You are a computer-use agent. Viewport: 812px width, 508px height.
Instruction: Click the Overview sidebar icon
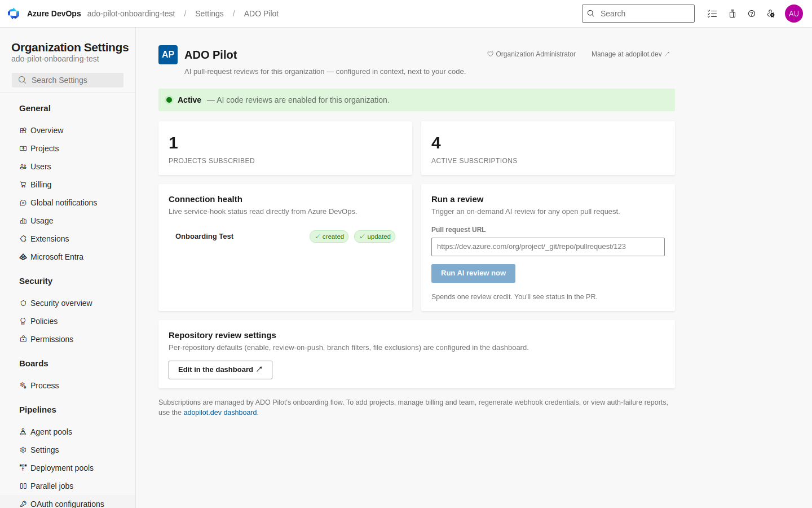point(23,130)
